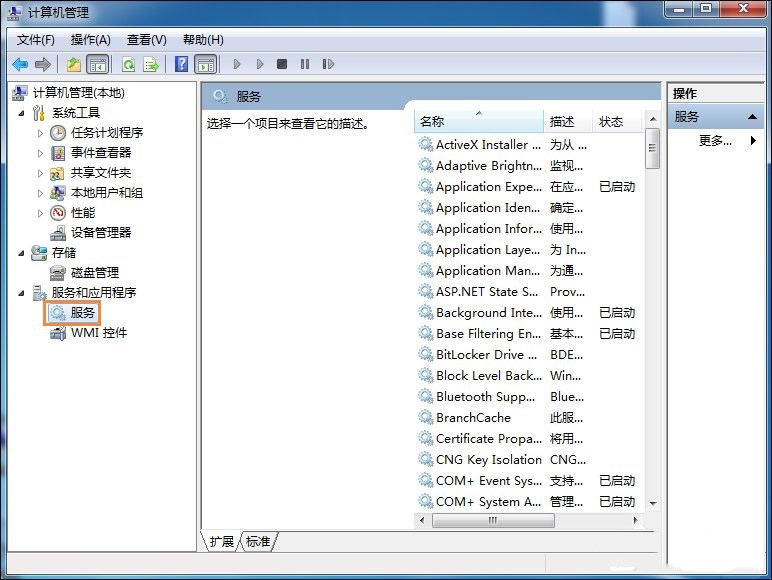Select 系统工具 tree node
The image size is (772, 580).
coord(76,113)
